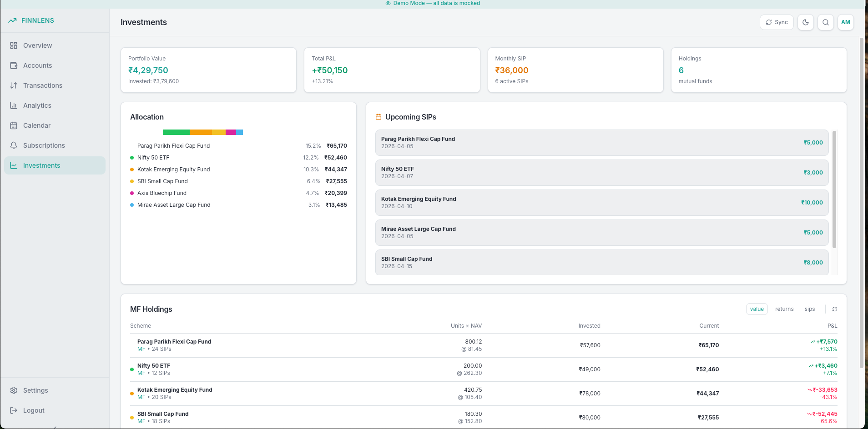
Task: Open the AM user avatar menu
Action: 846,22
